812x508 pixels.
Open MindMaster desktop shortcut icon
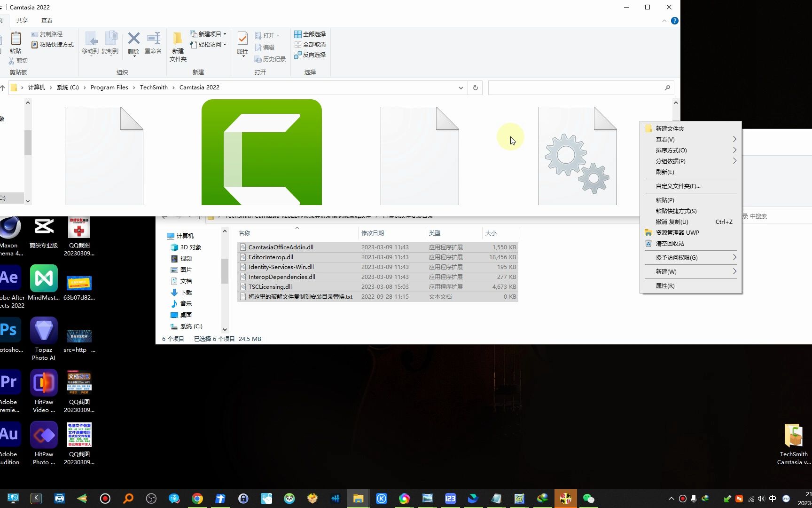pyautogui.click(x=44, y=283)
